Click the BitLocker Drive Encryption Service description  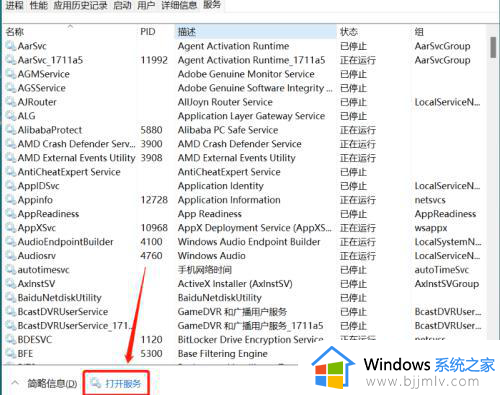[250, 340]
